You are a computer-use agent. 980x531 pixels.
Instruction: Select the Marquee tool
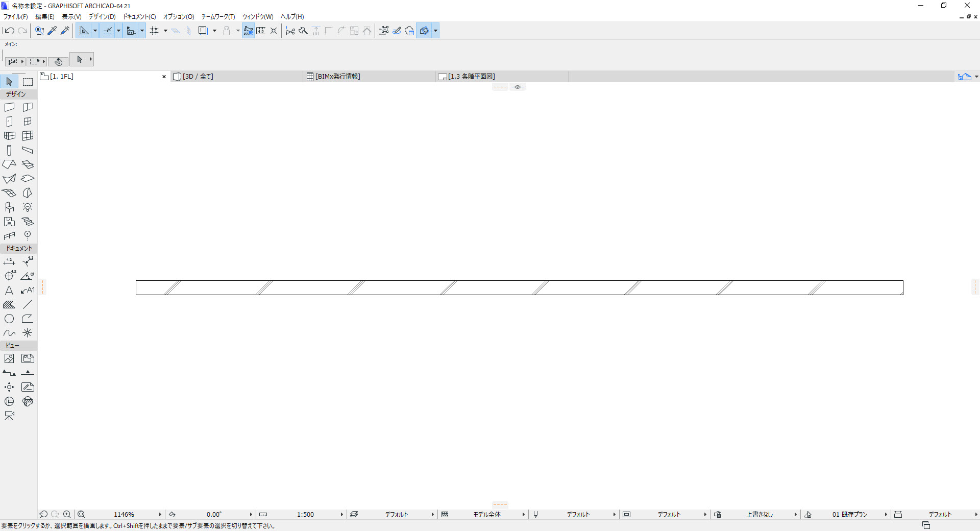[28, 82]
